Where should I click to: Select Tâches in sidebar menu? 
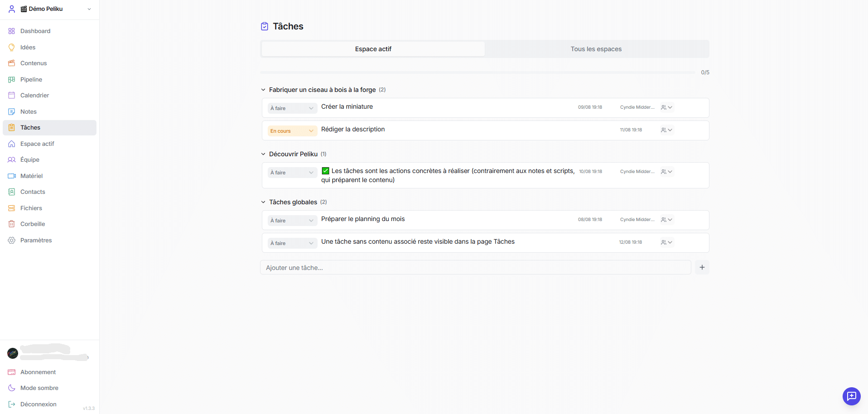pyautogui.click(x=50, y=128)
